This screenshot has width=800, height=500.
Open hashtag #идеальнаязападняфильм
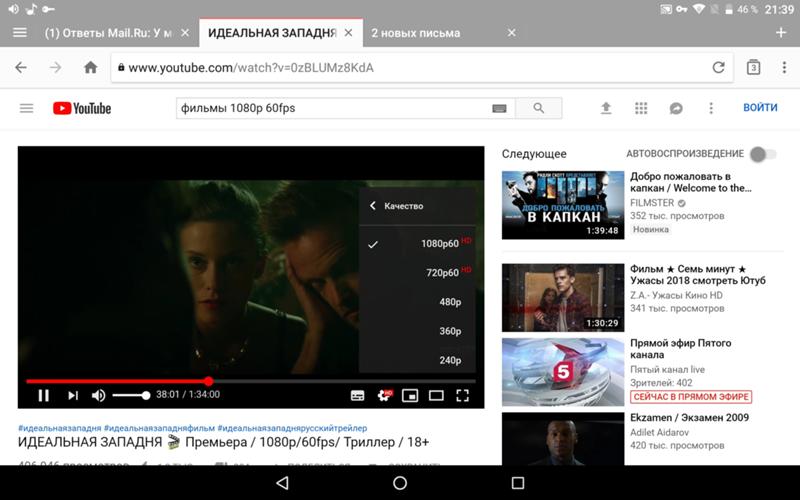tap(159, 428)
